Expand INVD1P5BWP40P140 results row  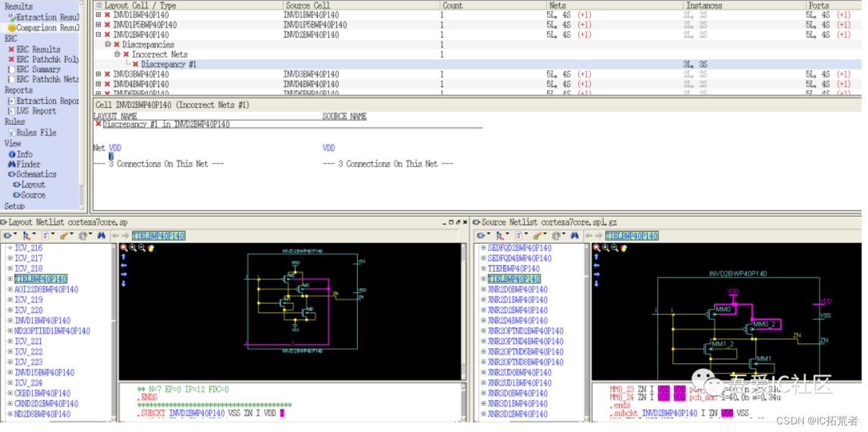(98, 25)
